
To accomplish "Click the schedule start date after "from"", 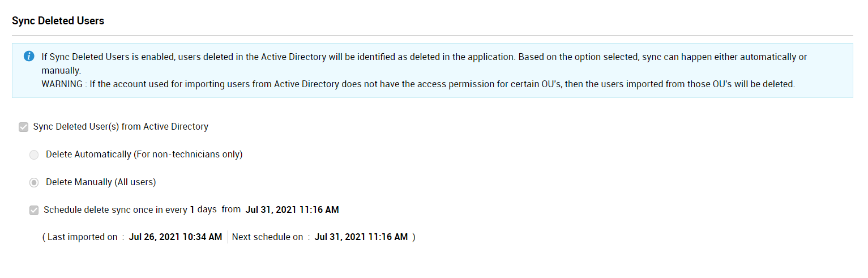I will point(292,209).
